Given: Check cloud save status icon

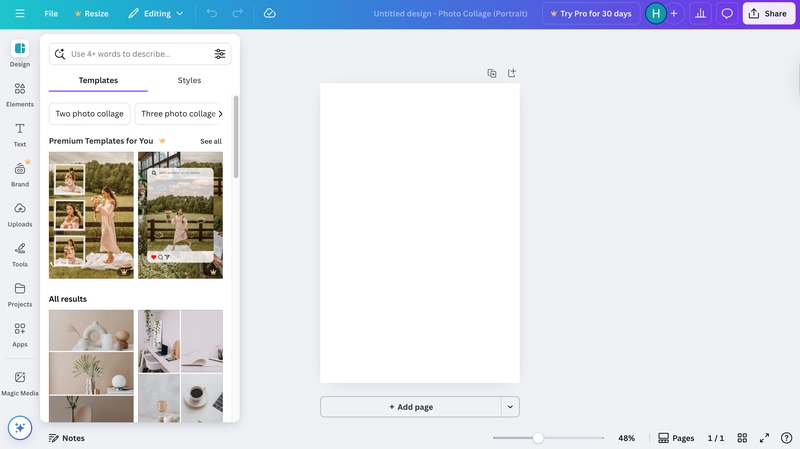Looking at the screenshot, I should point(269,13).
